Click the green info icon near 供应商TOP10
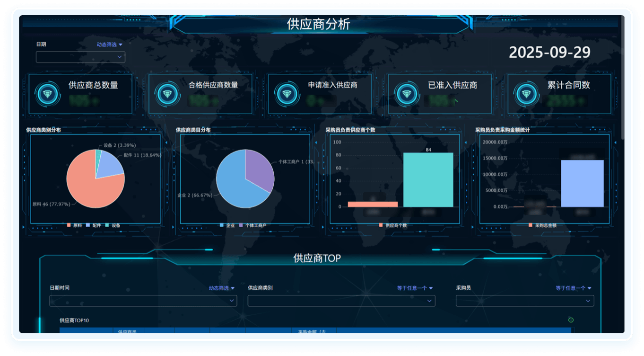644x356 pixels. pyautogui.click(x=571, y=320)
